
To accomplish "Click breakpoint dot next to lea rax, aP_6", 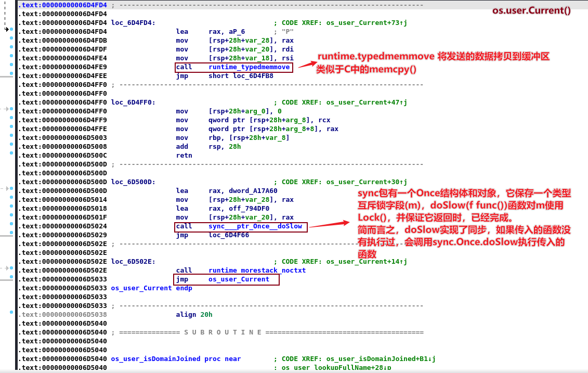I will click(x=11, y=30).
